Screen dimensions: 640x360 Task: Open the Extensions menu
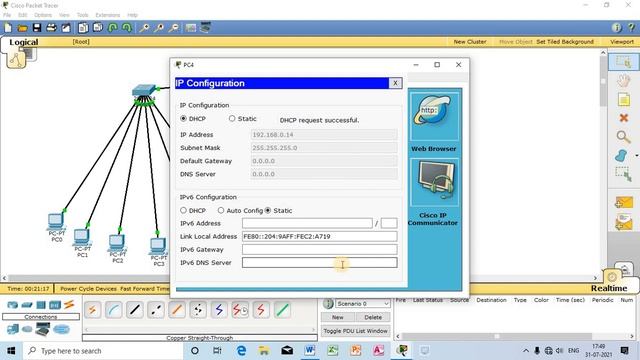click(x=108, y=15)
